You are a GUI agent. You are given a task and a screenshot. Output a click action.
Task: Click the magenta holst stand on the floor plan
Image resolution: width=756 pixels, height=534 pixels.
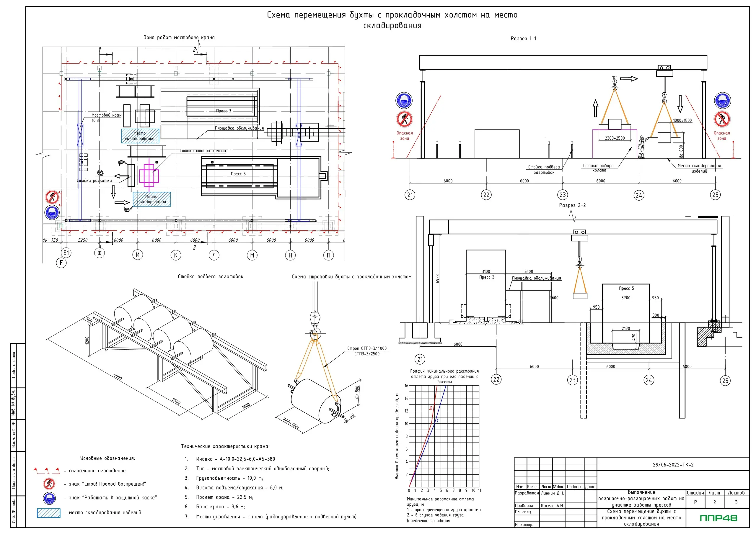point(149,176)
